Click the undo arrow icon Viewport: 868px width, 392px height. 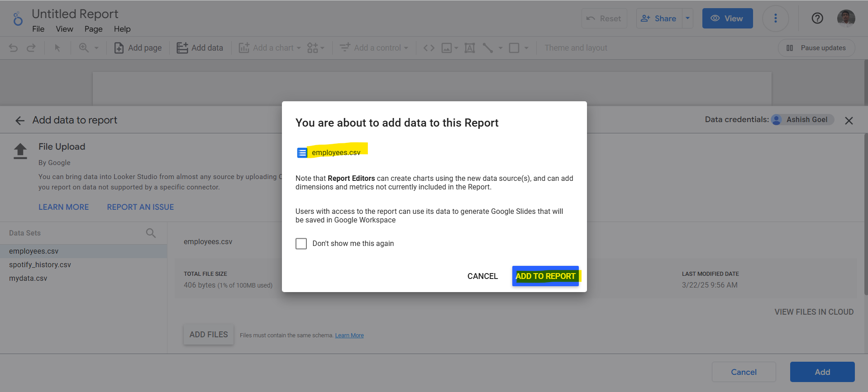pyautogui.click(x=14, y=48)
